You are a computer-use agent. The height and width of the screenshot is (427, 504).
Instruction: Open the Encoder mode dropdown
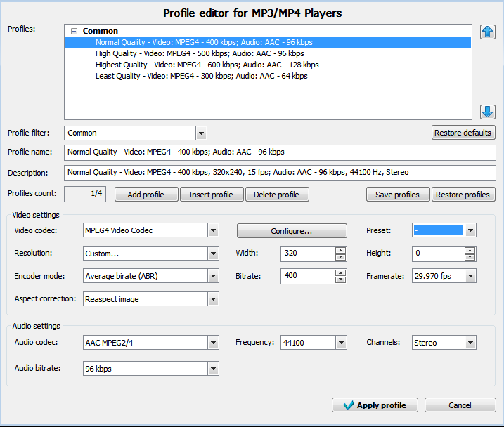[213, 276]
